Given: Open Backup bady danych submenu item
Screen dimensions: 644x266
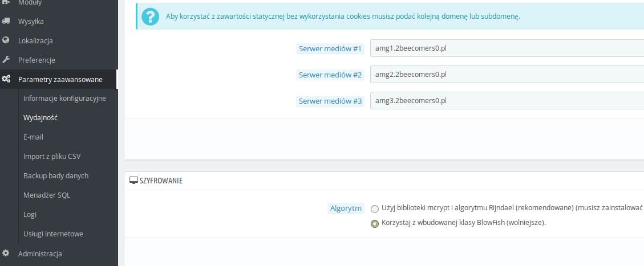Looking at the screenshot, I should 56,175.
